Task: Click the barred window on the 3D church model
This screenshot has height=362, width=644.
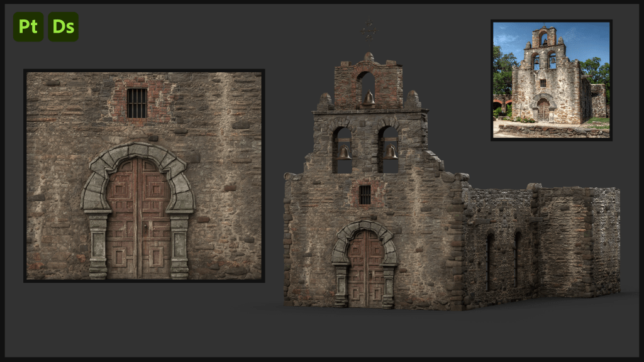Action: 365,195
